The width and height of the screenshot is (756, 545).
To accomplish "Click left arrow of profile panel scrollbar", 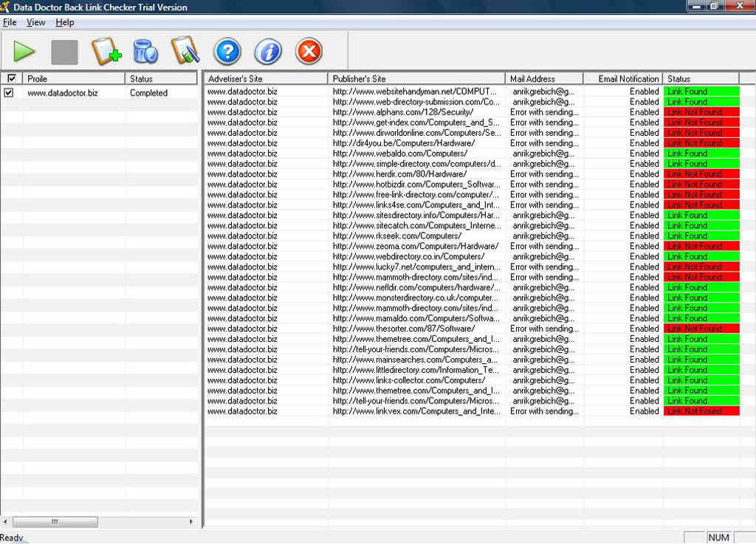I will point(5,522).
